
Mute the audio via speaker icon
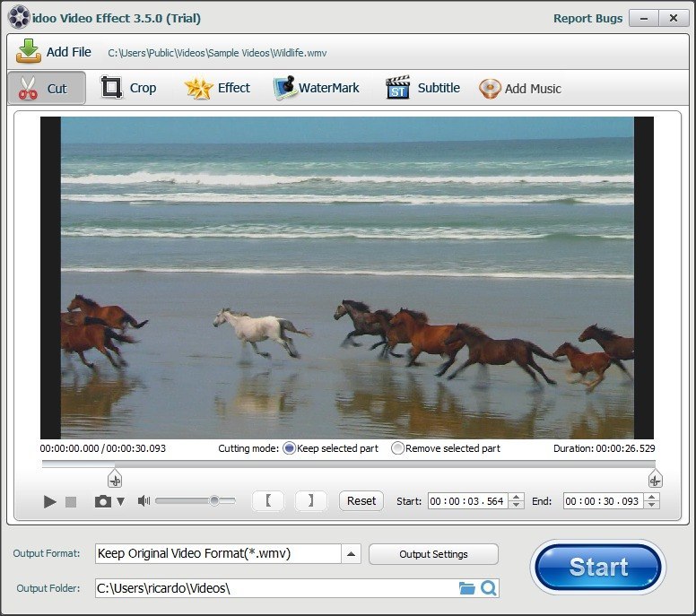click(x=144, y=501)
